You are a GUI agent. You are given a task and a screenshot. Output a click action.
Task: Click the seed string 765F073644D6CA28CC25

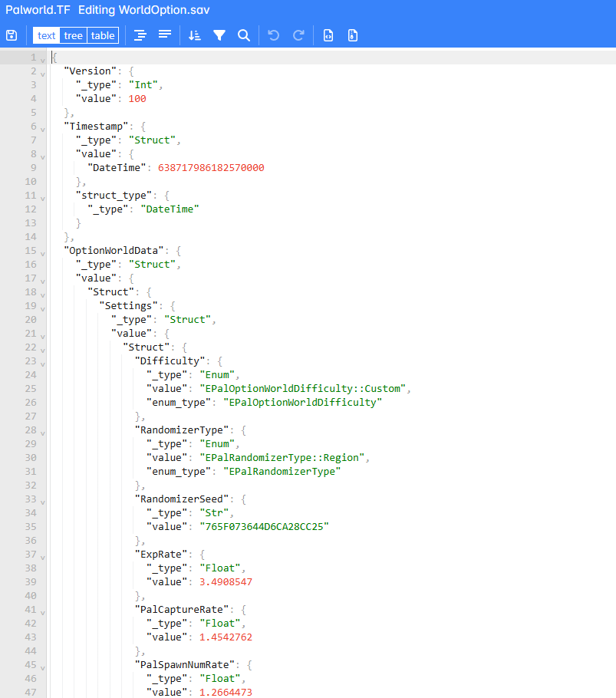pos(265,527)
